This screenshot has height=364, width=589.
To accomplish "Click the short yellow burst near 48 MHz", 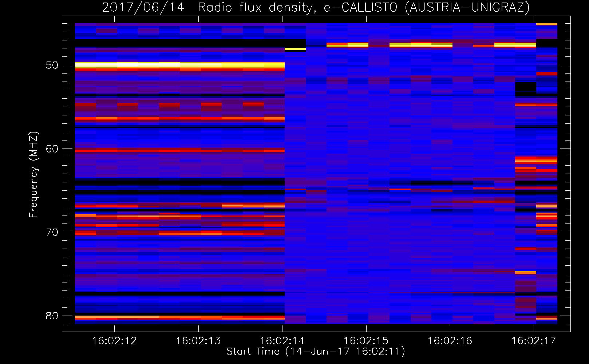I will [295, 49].
